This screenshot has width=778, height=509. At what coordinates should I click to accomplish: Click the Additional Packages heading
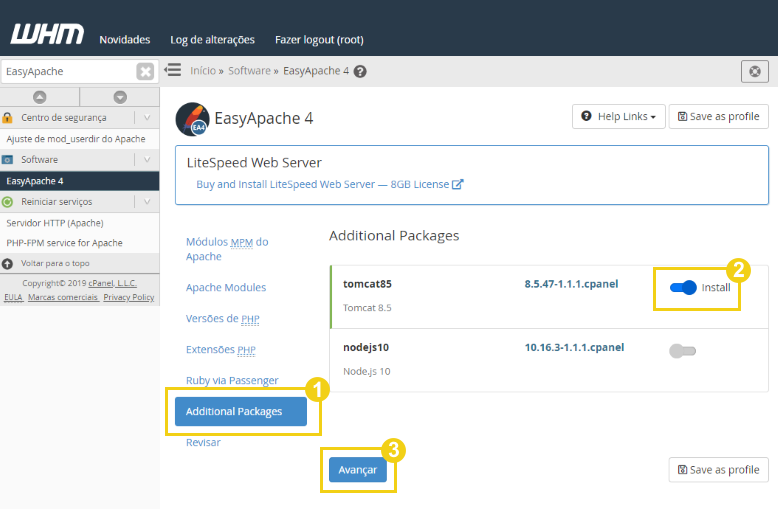tap(394, 236)
